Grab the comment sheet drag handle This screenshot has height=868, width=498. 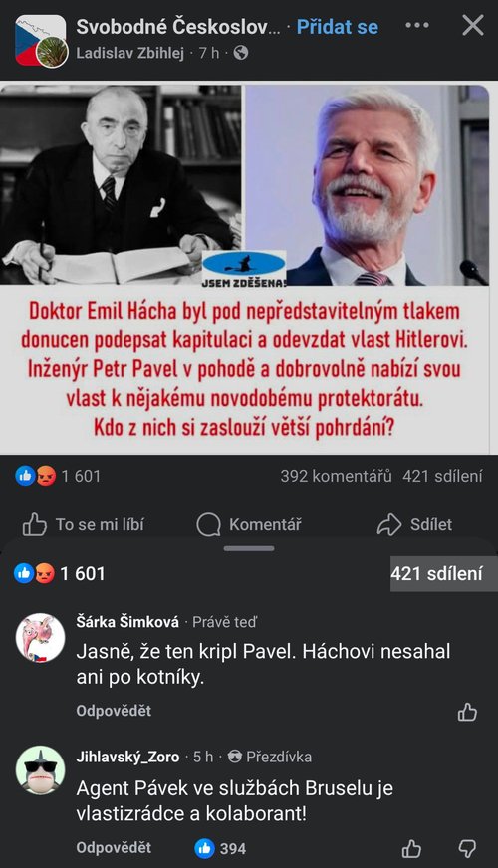249,548
